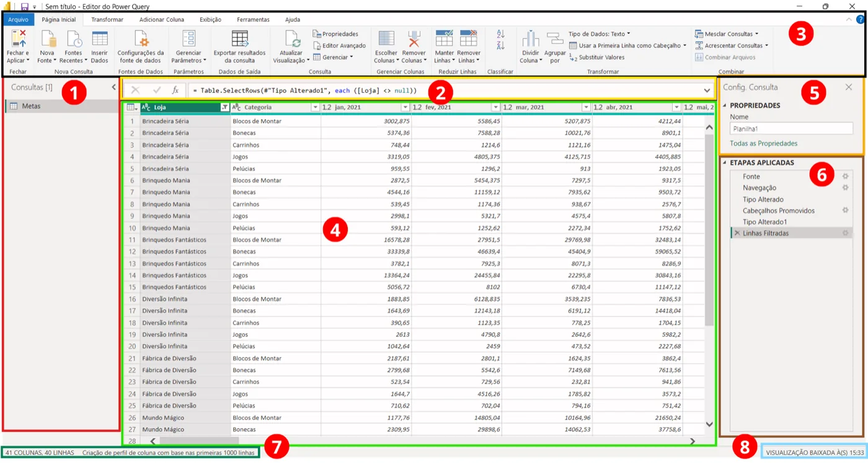The width and height of the screenshot is (868, 463).
Task: Open the Editor Avançado
Action: pos(339,45)
